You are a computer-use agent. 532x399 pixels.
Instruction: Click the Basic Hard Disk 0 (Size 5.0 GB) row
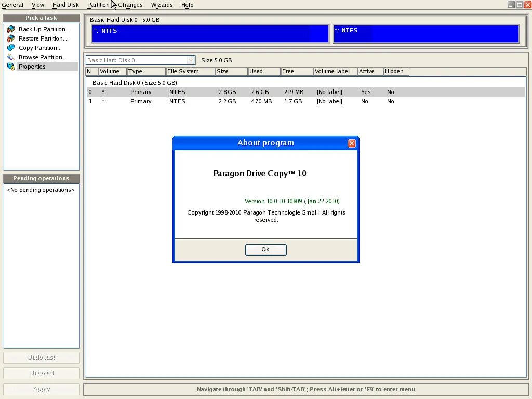click(135, 83)
